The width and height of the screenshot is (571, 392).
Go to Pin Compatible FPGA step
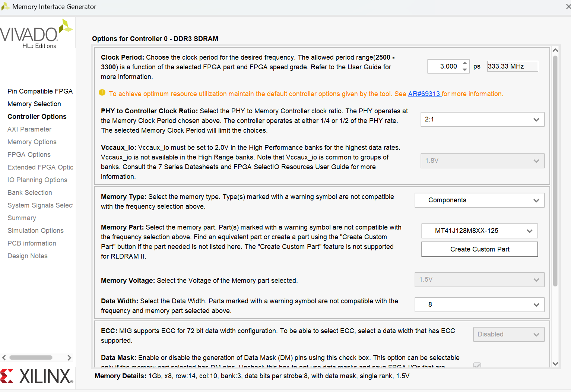tap(40, 91)
